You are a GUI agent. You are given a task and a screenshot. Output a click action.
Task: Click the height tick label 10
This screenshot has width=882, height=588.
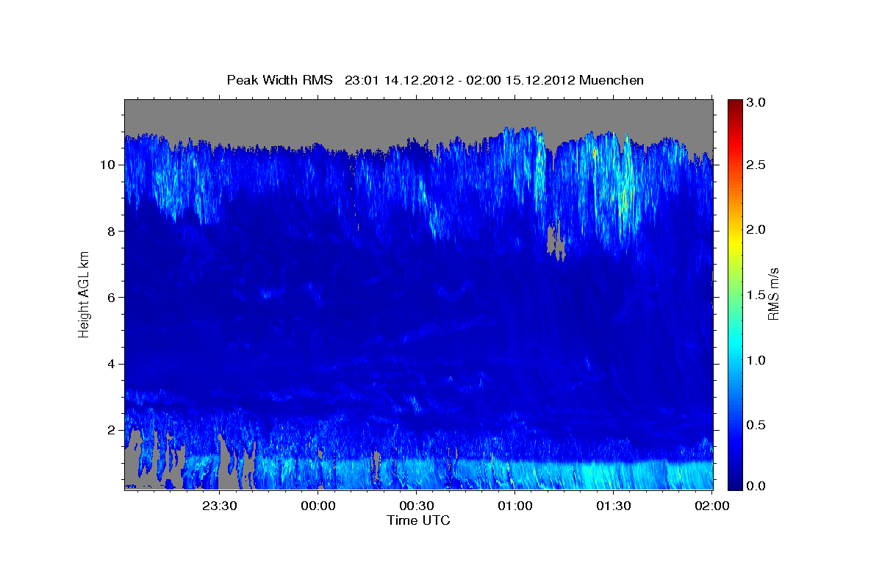tap(109, 165)
